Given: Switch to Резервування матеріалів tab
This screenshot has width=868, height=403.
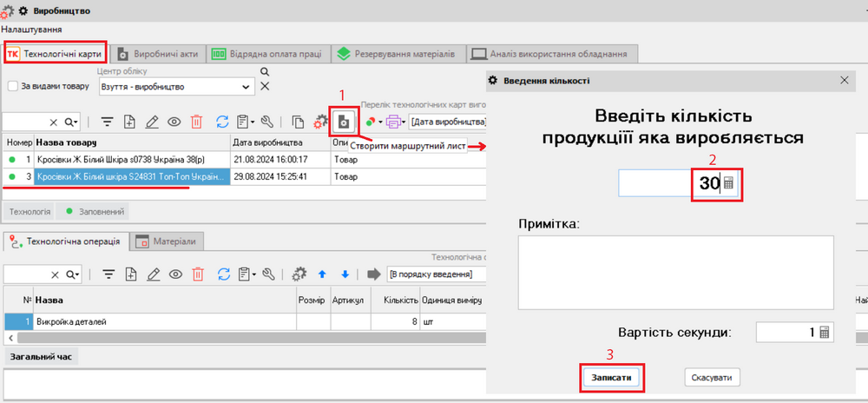Looking at the screenshot, I should coord(398,54).
